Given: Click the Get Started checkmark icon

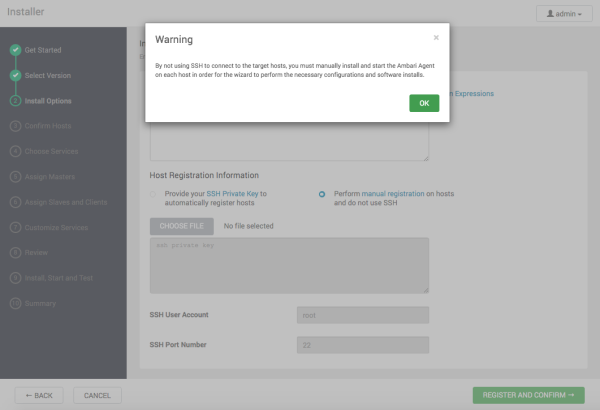Looking at the screenshot, I should (x=15, y=49).
